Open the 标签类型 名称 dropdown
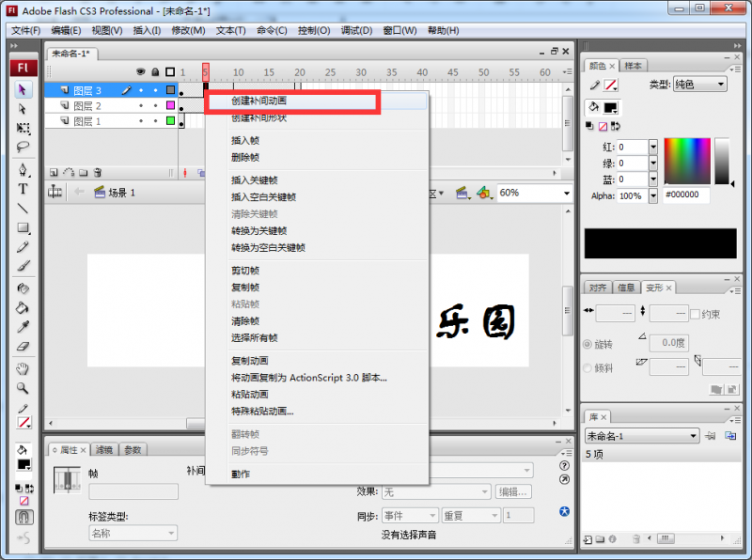The height and width of the screenshot is (560, 752). point(133,533)
